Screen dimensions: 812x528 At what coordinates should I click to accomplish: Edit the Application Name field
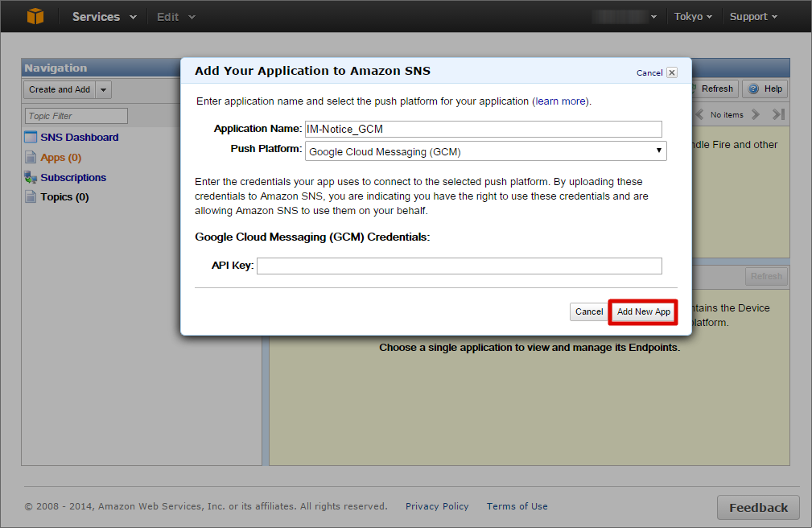483,129
